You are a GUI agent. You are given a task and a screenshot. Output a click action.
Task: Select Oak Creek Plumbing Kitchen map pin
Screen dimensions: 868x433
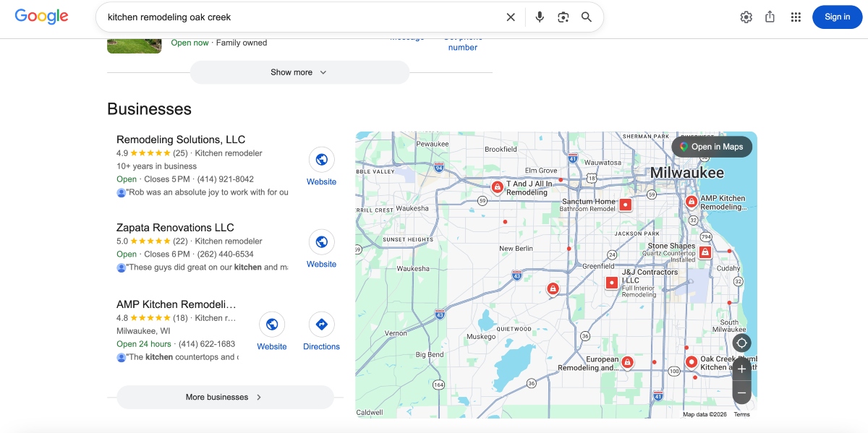pos(691,362)
